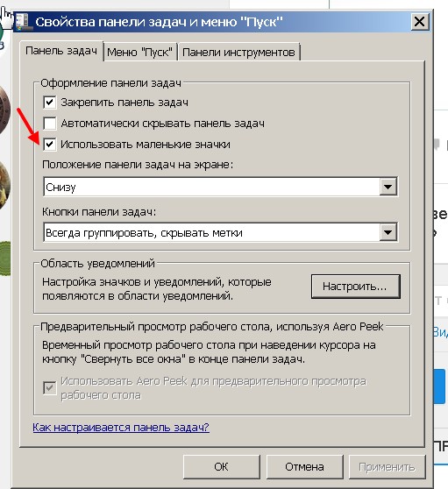Open dropdown arrow next to 'Снизу'
448x489 pixels.
388,187
